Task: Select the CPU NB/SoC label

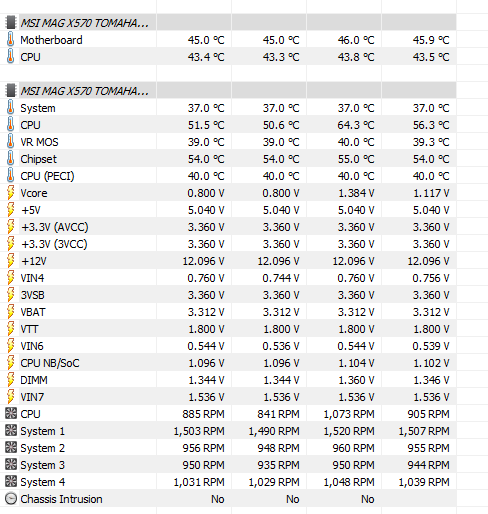Action: click(50, 363)
